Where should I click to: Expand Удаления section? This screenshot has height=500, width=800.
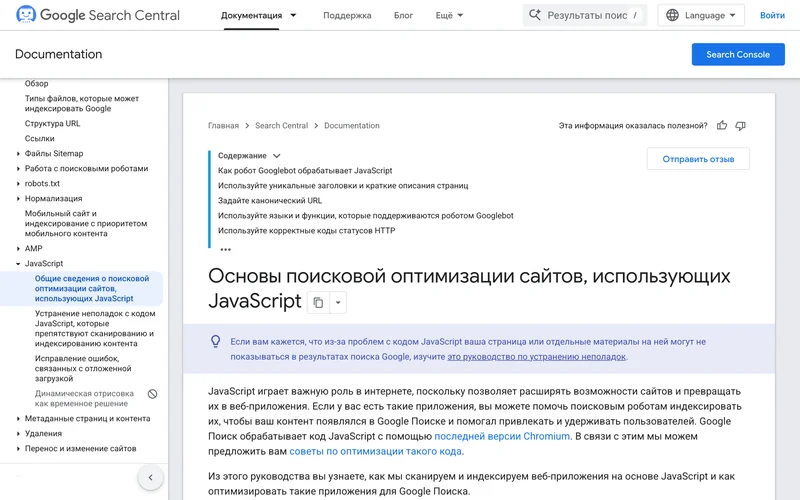point(18,434)
